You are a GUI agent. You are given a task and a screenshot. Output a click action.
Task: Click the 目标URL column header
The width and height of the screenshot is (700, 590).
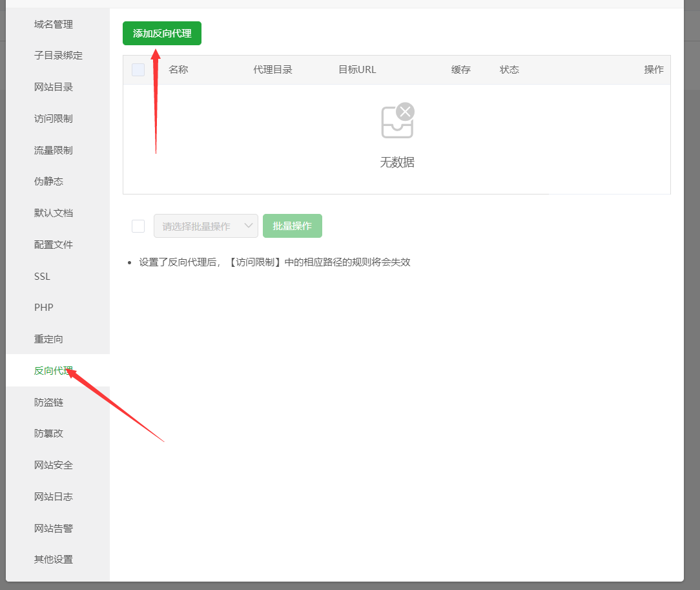(357, 70)
